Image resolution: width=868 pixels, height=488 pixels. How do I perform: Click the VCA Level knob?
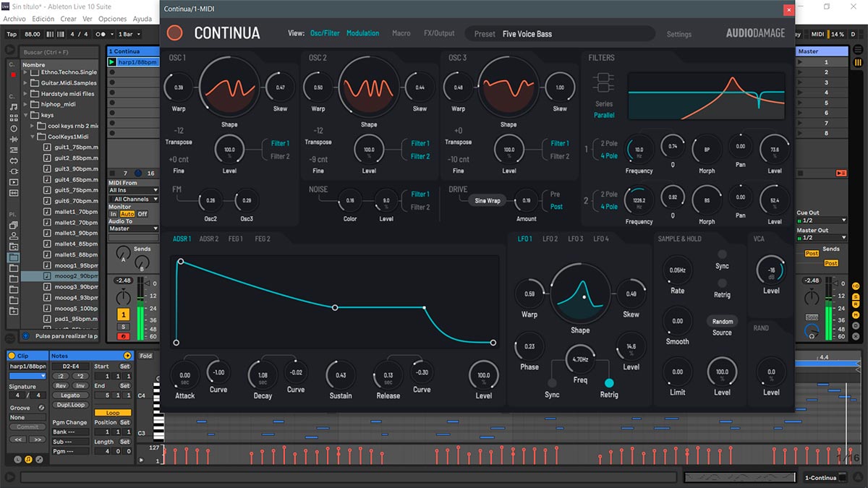771,271
